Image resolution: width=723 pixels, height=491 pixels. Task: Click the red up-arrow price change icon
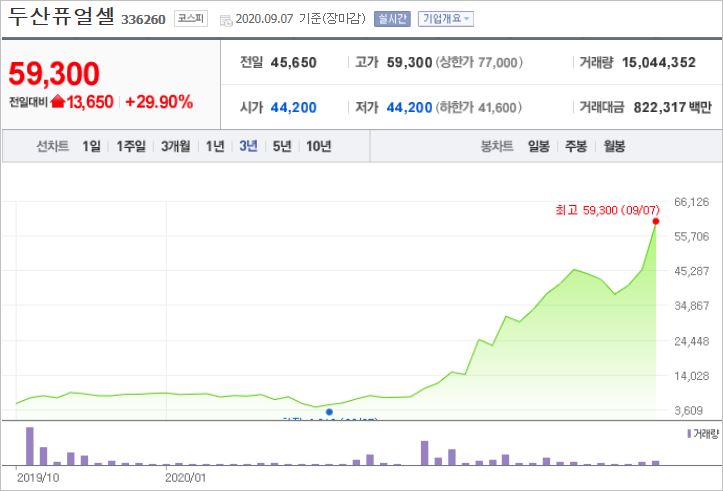[58, 101]
